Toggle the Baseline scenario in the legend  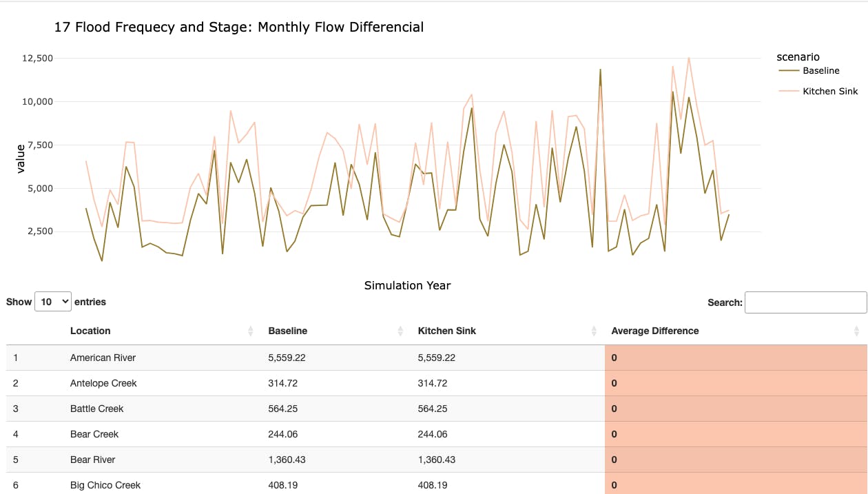coord(820,70)
